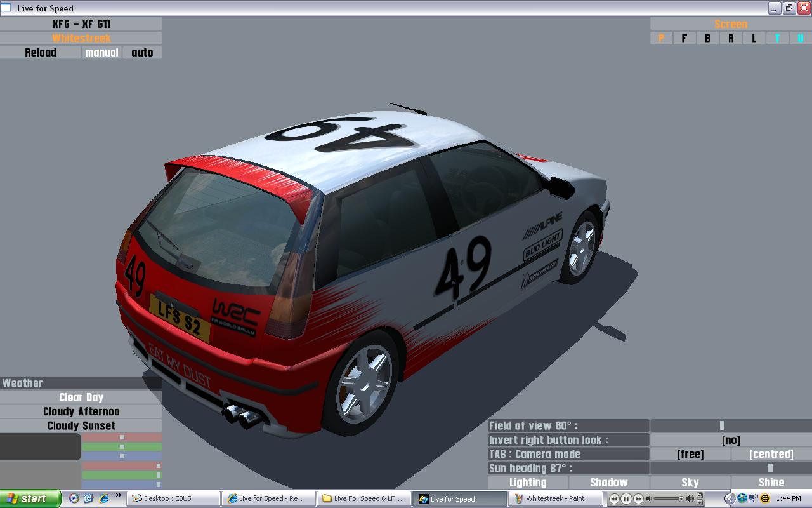812x508 pixels.
Task: Open the network connection tray icon
Action: (752, 498)
